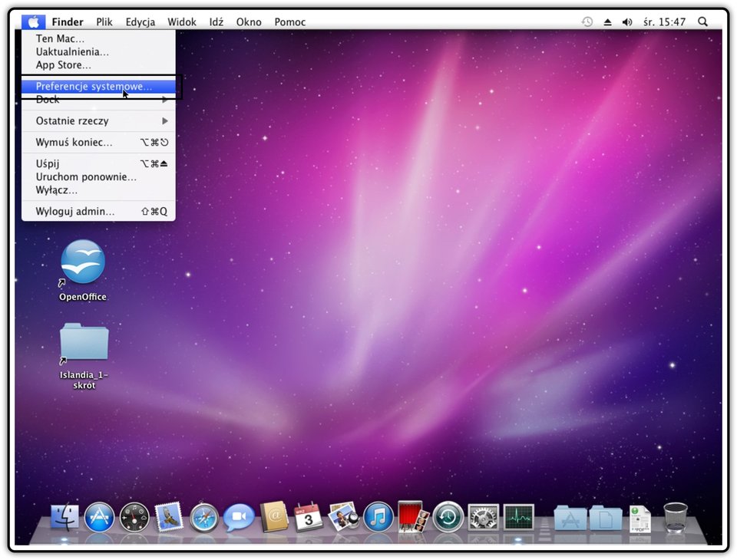Launch Activity Monitor from the Dock

click(x=518, y=517)
